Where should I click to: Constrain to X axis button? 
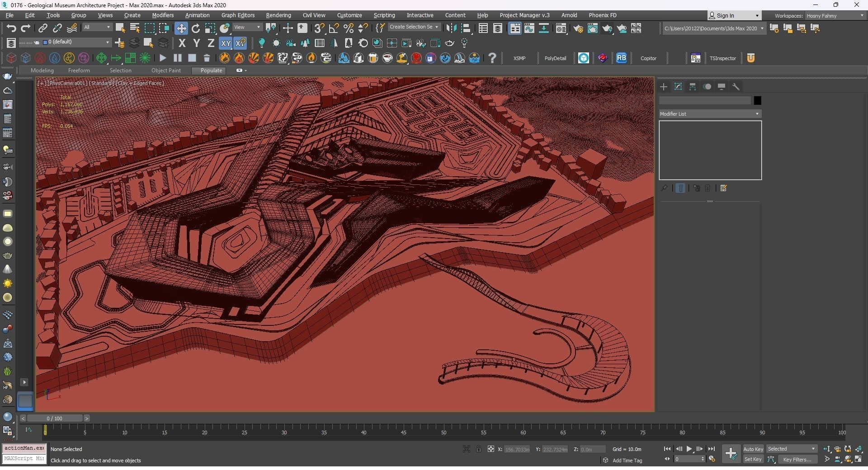182,43
